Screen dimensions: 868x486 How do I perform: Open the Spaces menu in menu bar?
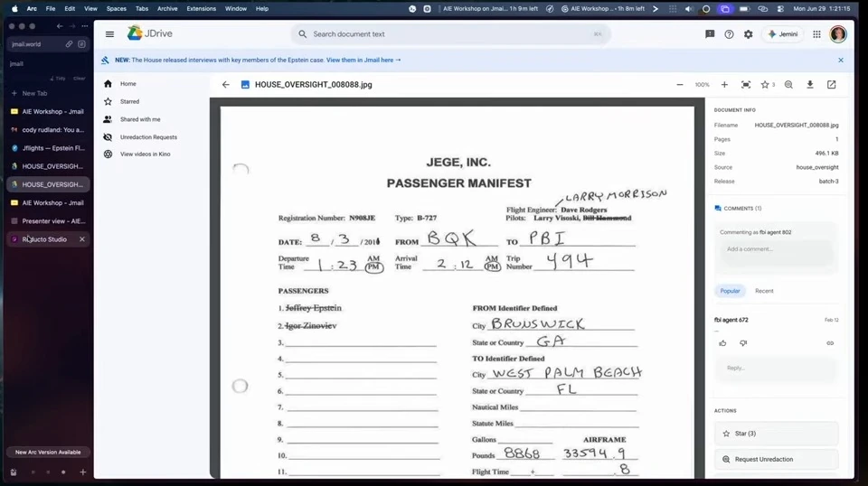click(117, 9)
